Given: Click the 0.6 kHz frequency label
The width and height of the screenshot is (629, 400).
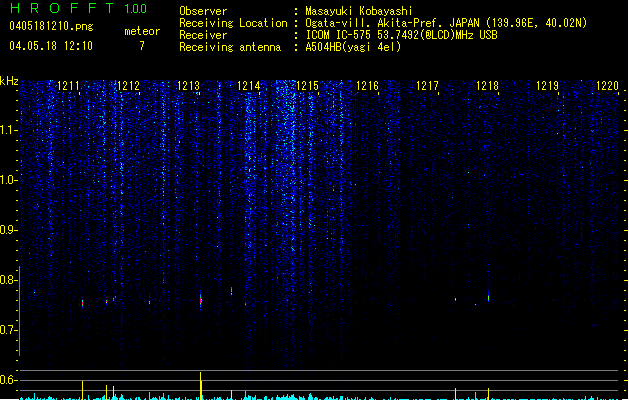Looking at the screenshot, I should tap(8, 380).
